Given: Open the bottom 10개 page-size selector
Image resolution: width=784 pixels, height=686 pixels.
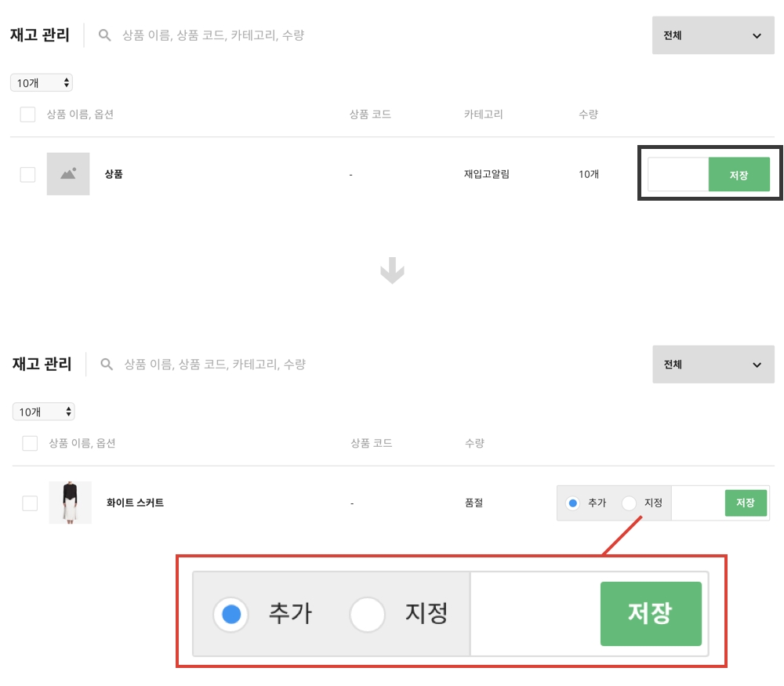Looking at the screenshot, I should (x=44, y=412).
